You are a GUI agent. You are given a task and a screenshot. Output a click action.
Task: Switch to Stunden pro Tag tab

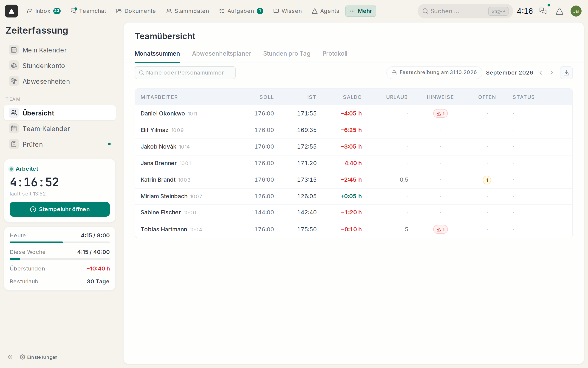pyautogui.click(x=287, y=54)
